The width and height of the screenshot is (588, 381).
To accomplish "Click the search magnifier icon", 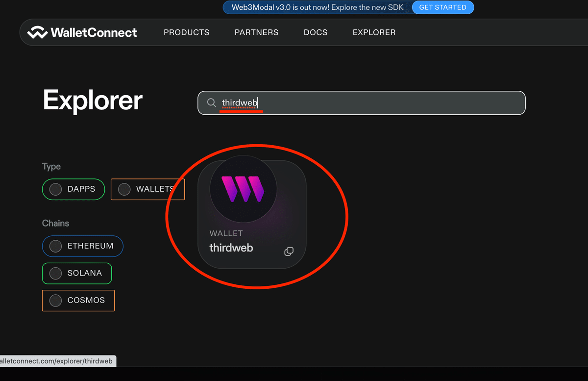I will (x=211, y=102).
